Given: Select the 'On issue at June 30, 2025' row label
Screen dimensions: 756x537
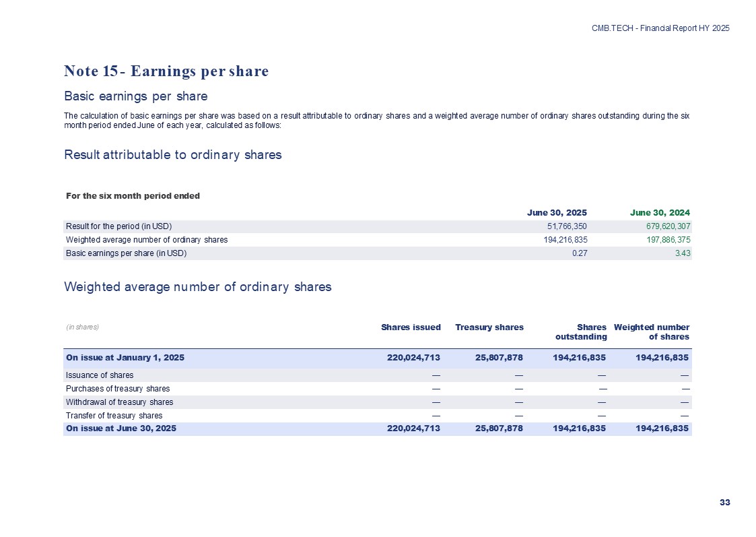Looking at the screenshot, I should pyautogui.click(x=121, y=429).
